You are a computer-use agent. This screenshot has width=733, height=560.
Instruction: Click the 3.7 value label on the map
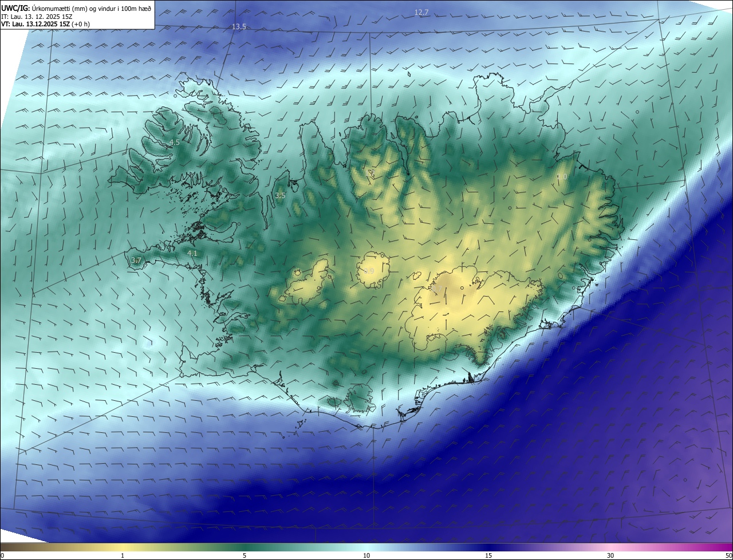pos(136,261)
